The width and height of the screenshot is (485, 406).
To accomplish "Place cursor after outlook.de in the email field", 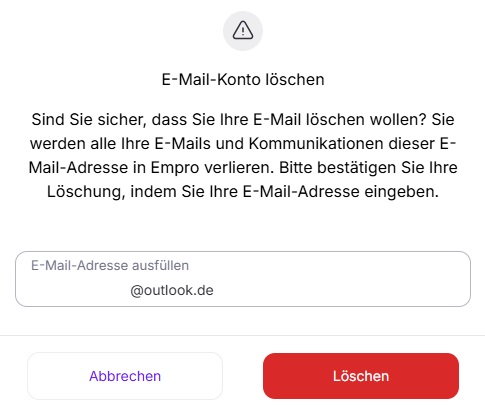I will (214, 290).
